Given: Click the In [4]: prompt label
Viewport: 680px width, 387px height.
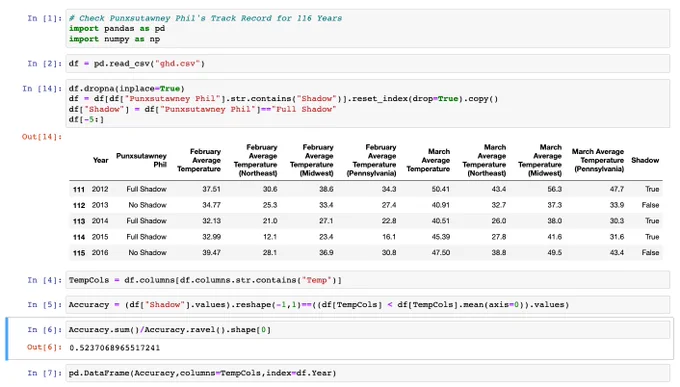Looking at the screenshot, I should tap(44, 280).
